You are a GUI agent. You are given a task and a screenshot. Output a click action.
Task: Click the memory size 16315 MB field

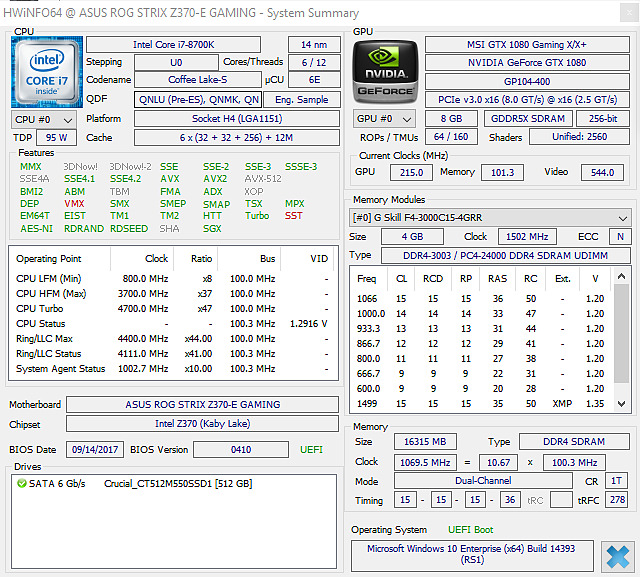[x=425, y=442]
